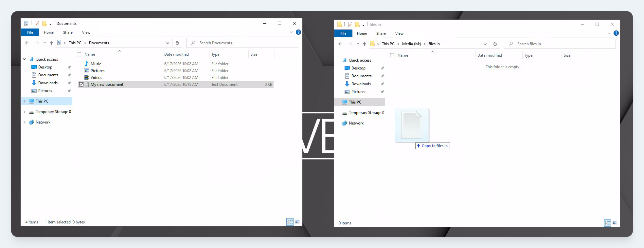Switch to details view in Documents window
The image size is (644, 248).
coord(290,222)
